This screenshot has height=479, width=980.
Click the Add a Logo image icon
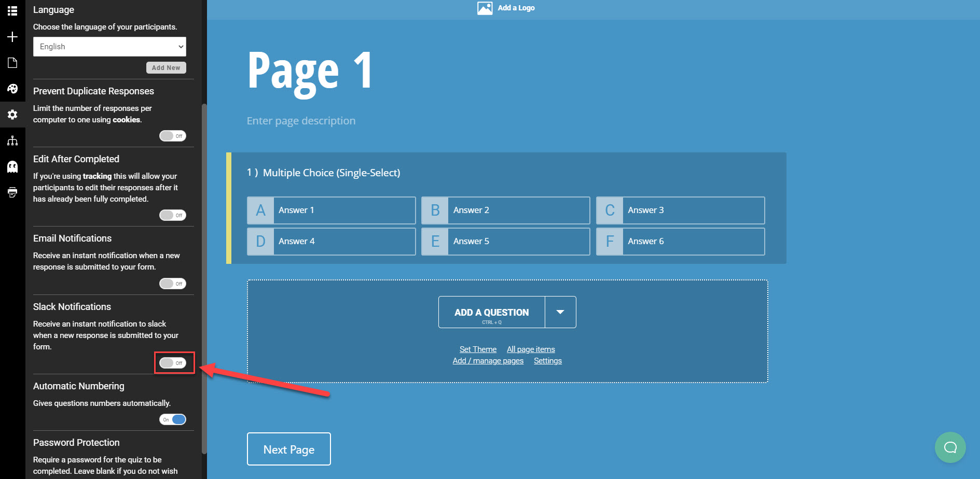point(485,8)
